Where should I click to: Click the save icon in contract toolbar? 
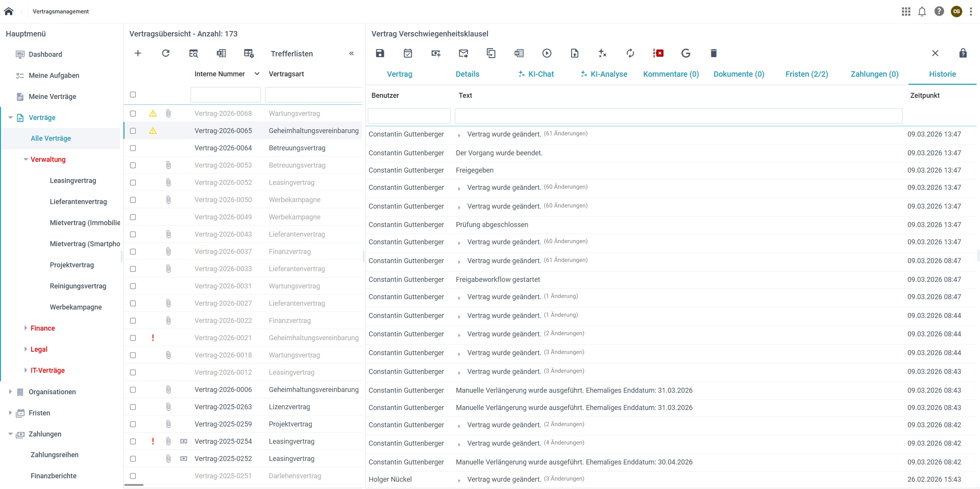pos(380,53)
